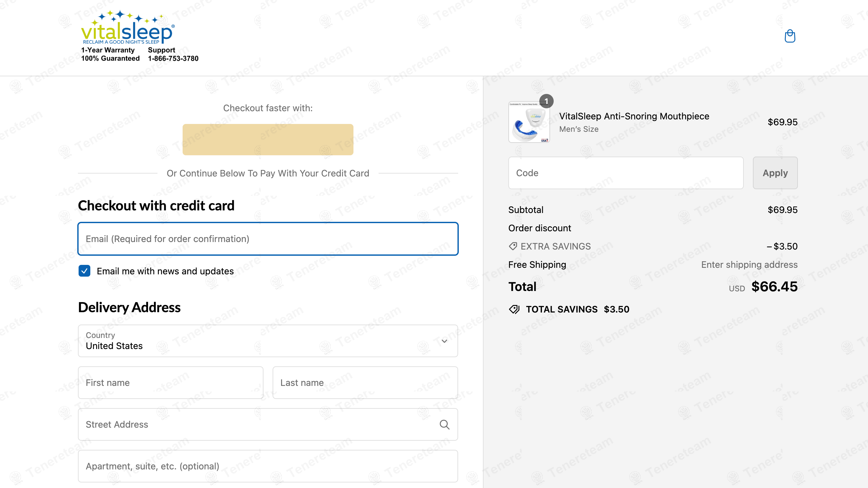Select the First name field
The width and height of the screenshot is (868, 488).
[x=171, y=383]
